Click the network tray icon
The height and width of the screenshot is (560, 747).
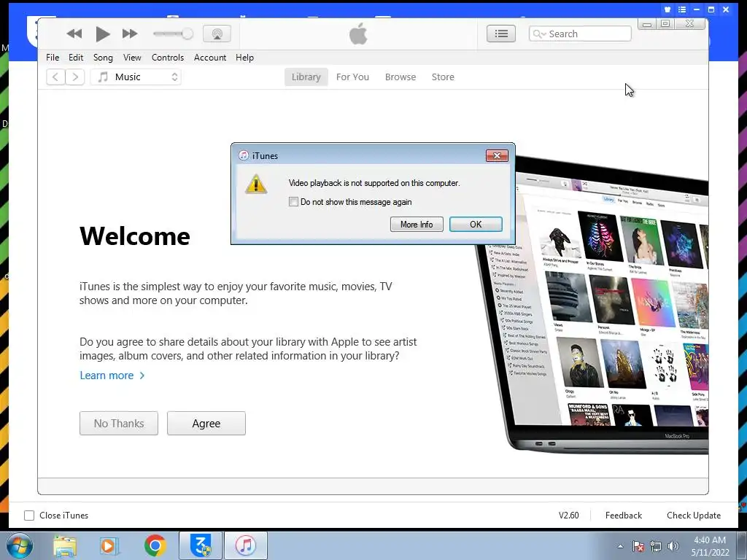pos(656,546)
